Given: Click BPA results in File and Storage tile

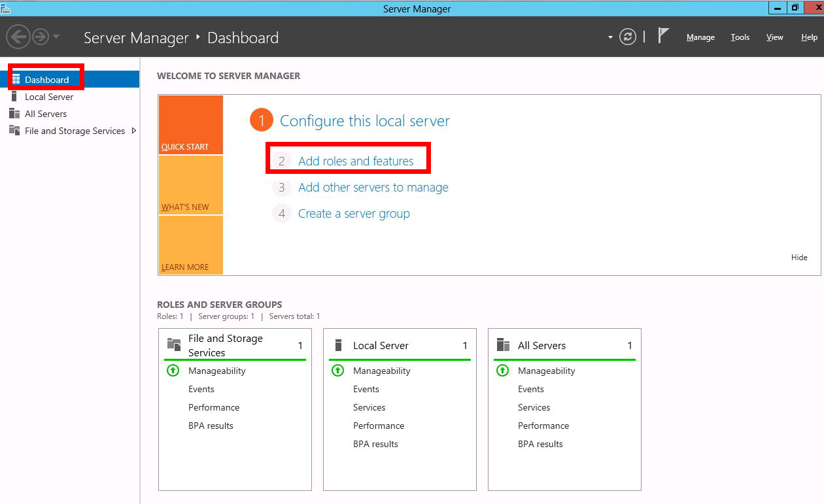Looking at the screenshot, I should click(211, 426).
